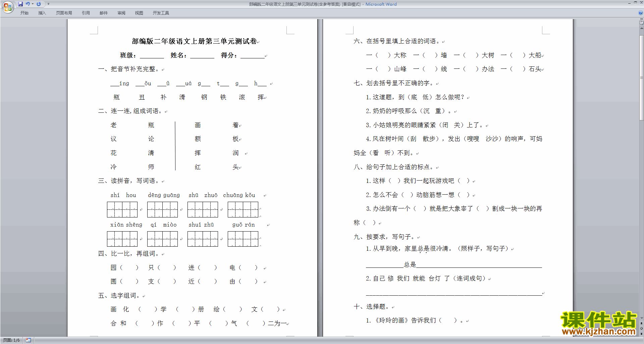This screenshot has height=344, width=644.
Task: Click heading 三、读拼音，写词语。
Action: [x=129, y=181]
